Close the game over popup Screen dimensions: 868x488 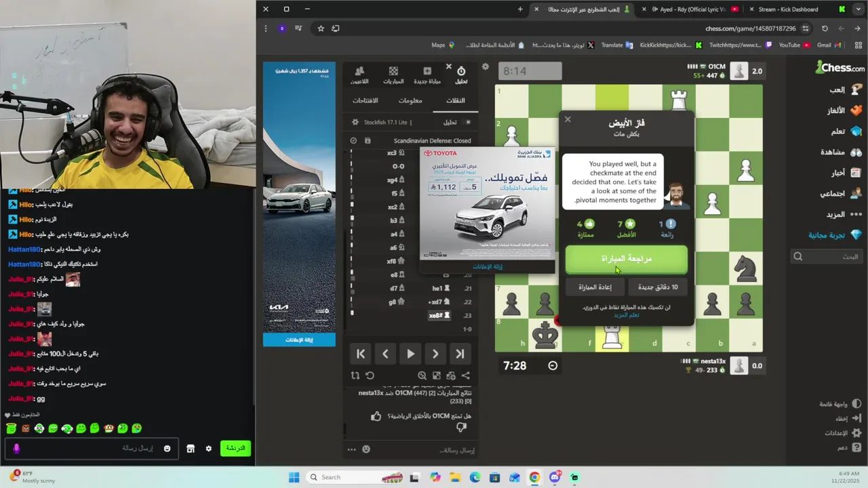point(568,120)
